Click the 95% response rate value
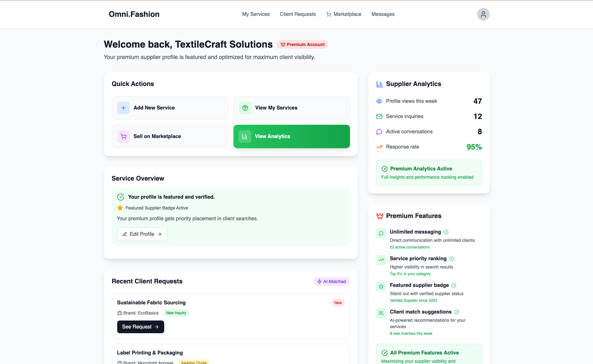Screen dimensions: 593x364 [x=474, y=147]
